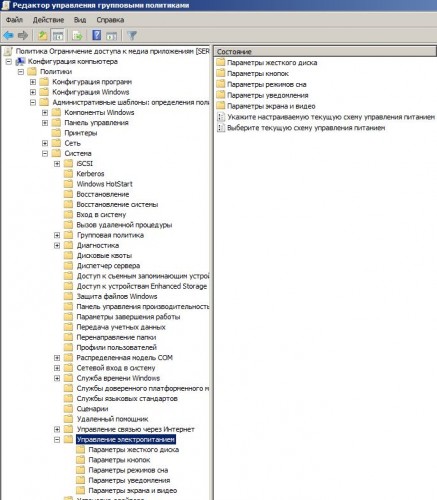Collapse the Управление электропитанием node
437x500 pixels.
[x=57, y=440]
